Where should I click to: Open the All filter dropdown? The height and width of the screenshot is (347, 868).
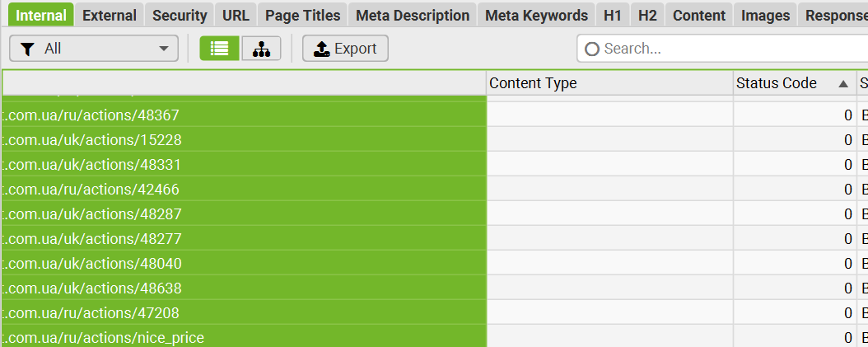click(x=94, y=49)
